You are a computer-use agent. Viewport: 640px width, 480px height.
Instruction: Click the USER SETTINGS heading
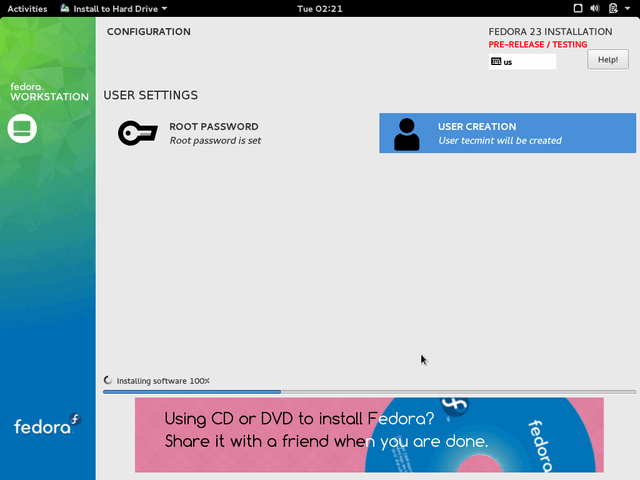(x=151, y=95)
